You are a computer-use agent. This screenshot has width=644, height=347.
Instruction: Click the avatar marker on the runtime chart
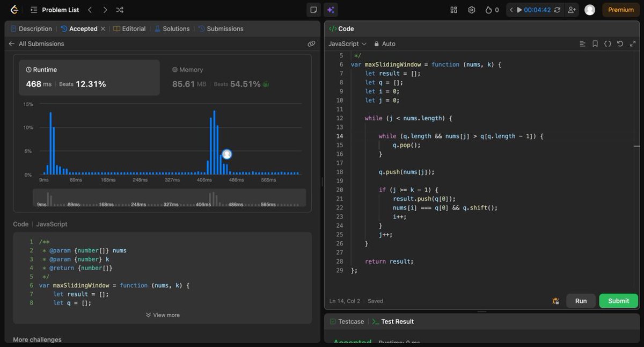click(227, 154)
